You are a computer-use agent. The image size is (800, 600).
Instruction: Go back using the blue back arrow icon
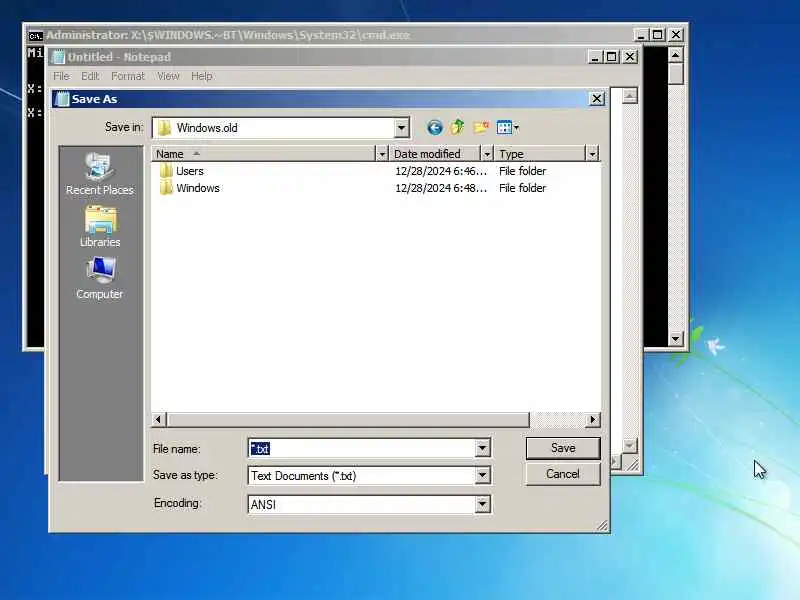(435, 128)
